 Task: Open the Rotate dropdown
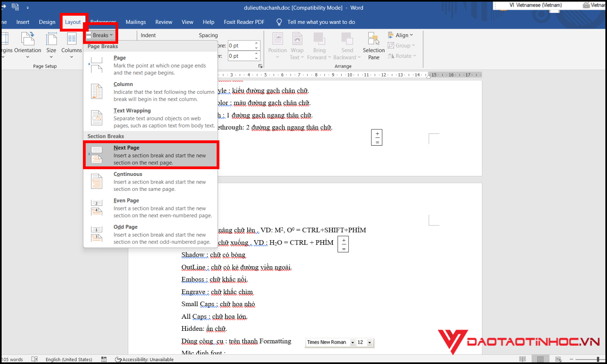pyautogui.click(x=402, y=56)
